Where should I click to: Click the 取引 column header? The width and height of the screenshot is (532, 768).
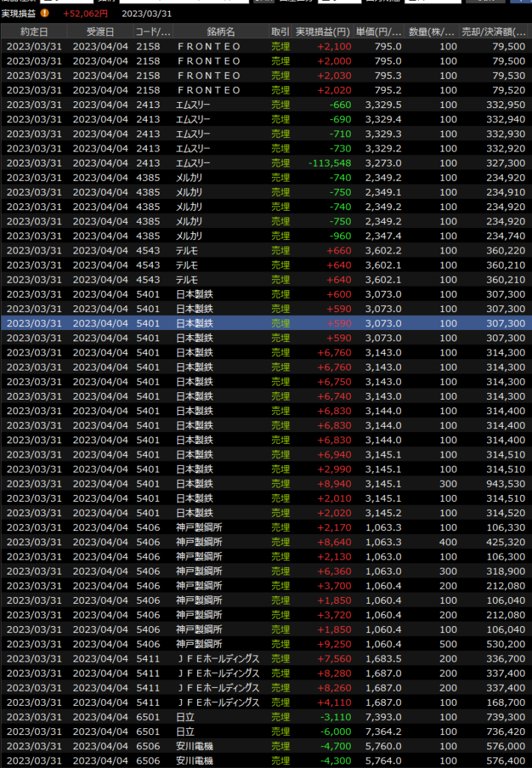click(x=280, y=31)
